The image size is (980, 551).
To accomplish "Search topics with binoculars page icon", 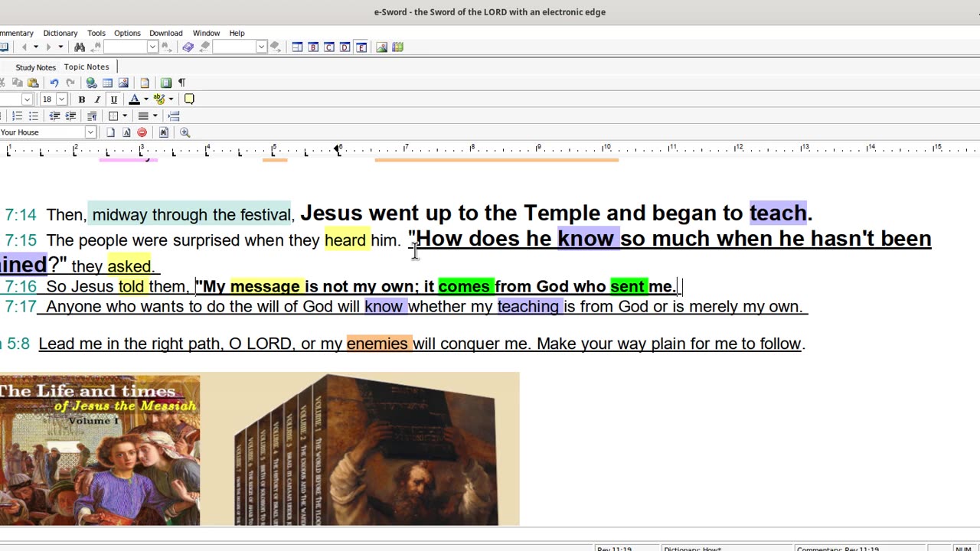I will tap(163, 132).
